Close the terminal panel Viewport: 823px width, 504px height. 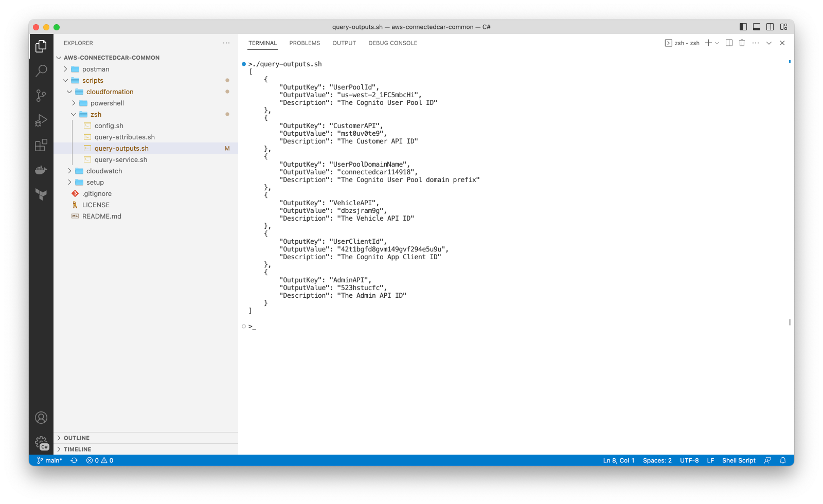[x=782, y=43]
